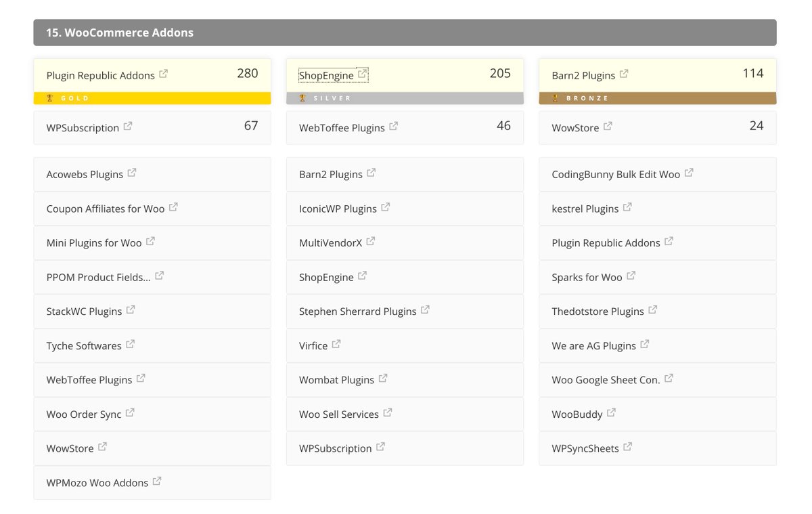Click the WPSyncSheets external link icon
Image resolution: width=812 pixels, height=514 pixels.
point(627,447)
